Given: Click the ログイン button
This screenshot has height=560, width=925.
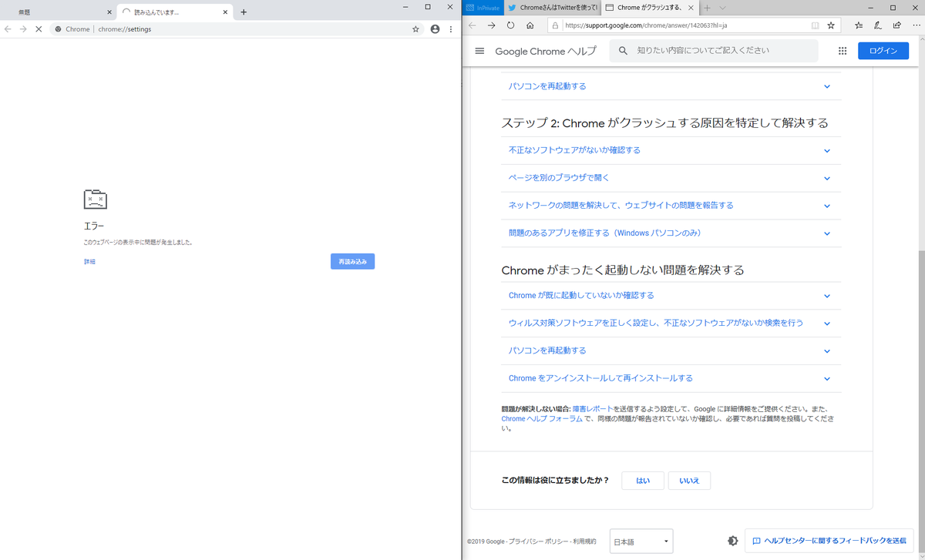Looking at the screenshot, I should (x=883, y=51).
